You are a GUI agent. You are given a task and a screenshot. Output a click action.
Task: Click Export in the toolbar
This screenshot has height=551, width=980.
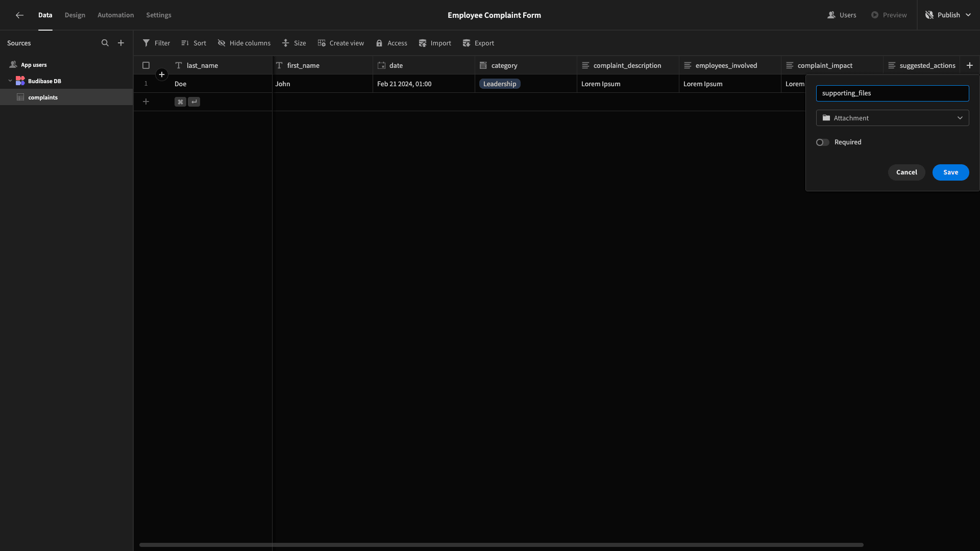478,43
